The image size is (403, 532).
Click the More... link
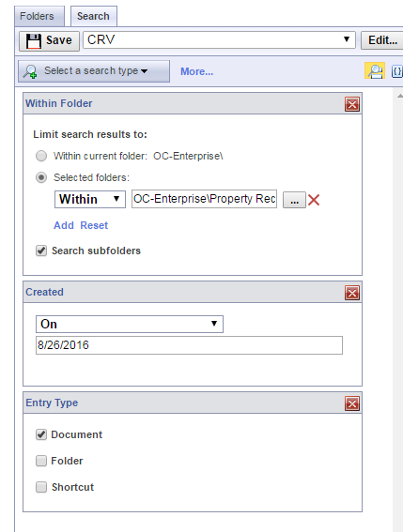tap(196, 71)
